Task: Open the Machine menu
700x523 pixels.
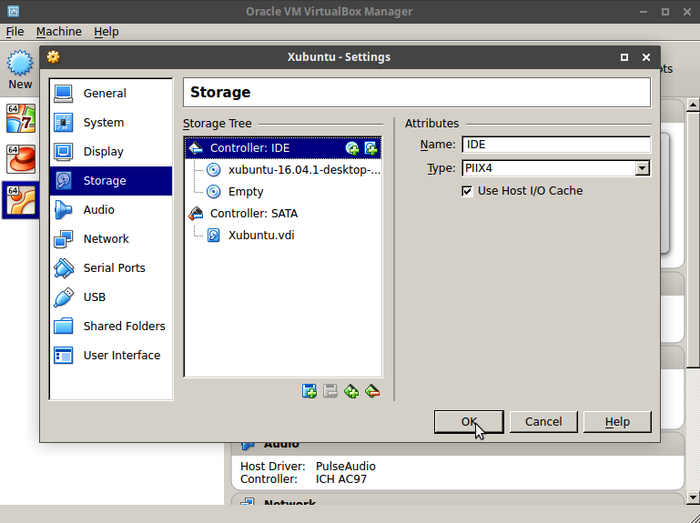Action: tap(59, 32)
